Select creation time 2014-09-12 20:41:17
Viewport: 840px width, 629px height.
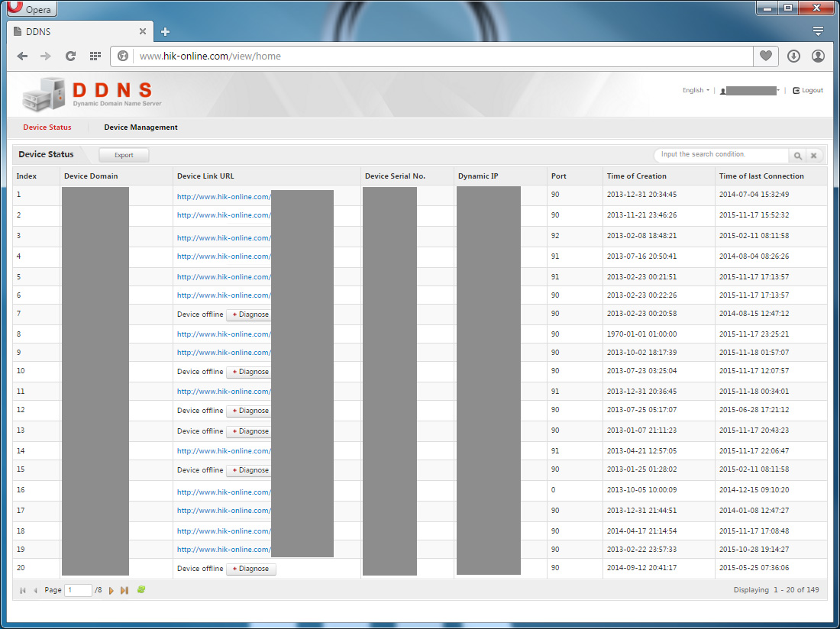click(641, 567)
